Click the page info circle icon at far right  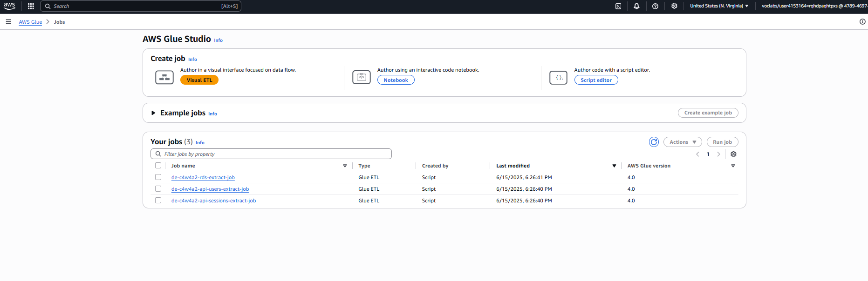(862, 22)
